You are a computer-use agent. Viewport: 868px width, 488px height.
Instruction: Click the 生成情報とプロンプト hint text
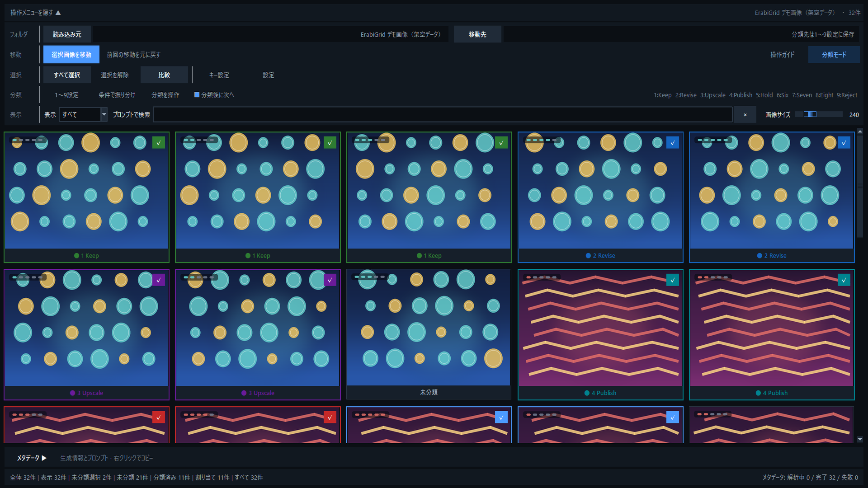click(107, 458)
